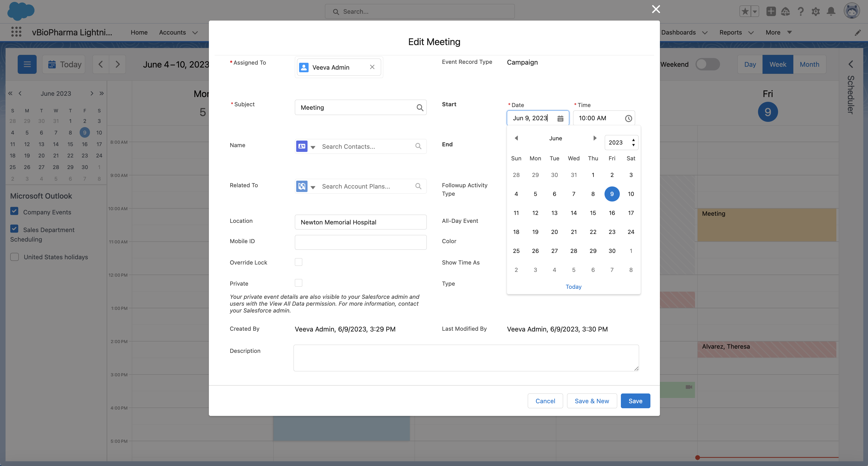Check the Override Lock checkbox
Screen dimensions: 868x466
coord(298,262)
